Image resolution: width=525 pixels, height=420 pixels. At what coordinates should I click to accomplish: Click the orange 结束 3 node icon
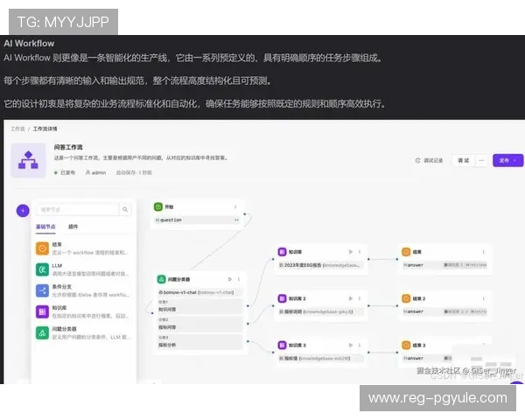click(406, 345)
